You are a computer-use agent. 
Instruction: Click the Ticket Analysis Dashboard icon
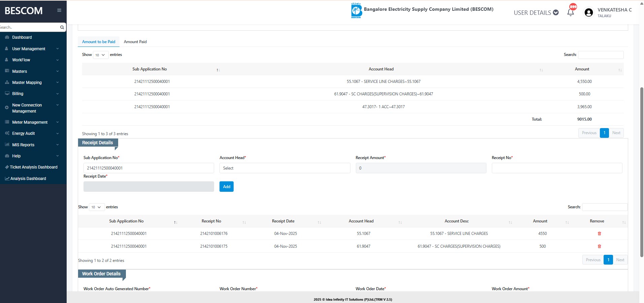pos(7,167)
